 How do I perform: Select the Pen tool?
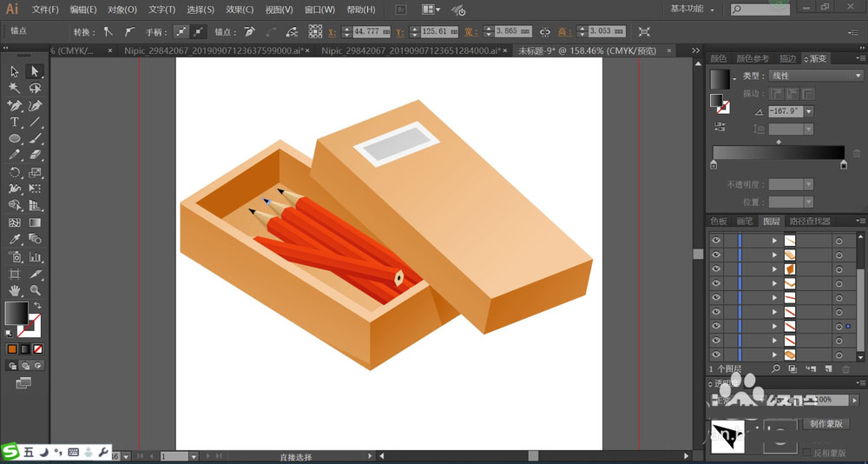15,105
